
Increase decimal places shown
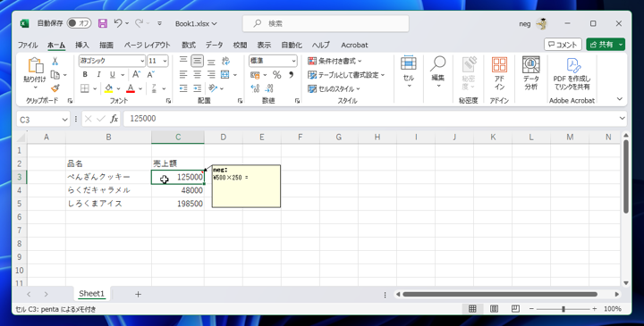tap(255, 88)
